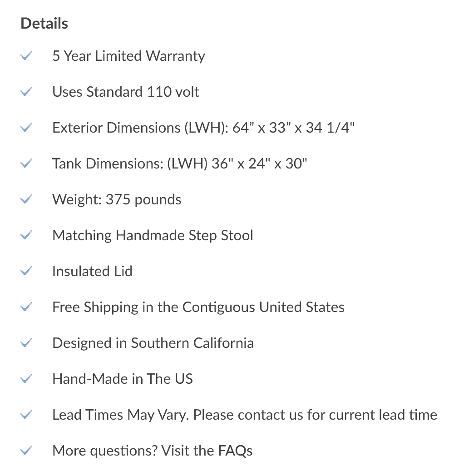Click the checkmark beside 5 Year Limited Warranty
The width and height of the screenshot is (454, 476).
(26, 55)
